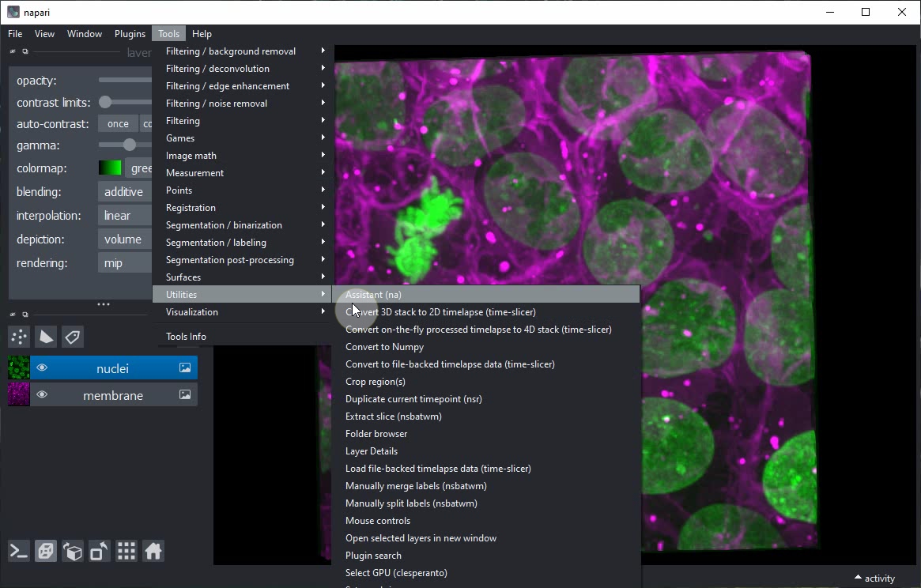Create a new points layer

[x=19, y=337]
